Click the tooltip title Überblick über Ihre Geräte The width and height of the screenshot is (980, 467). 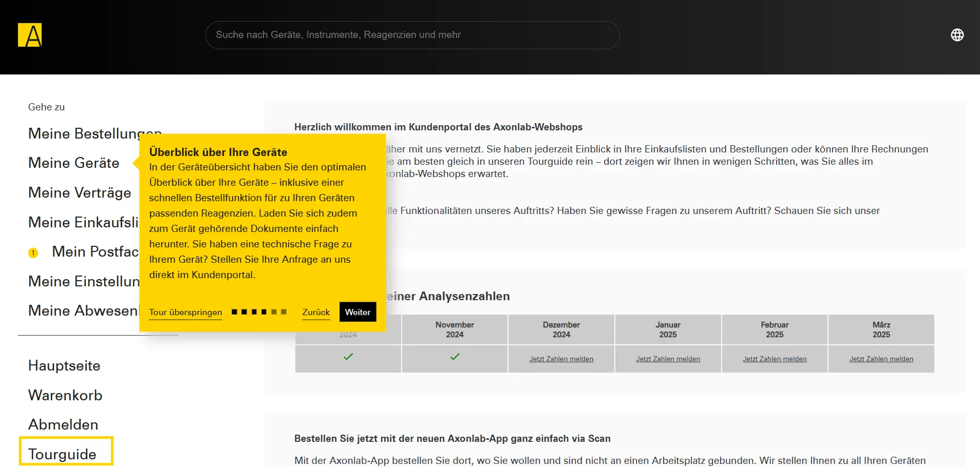(x=218, y=152)
